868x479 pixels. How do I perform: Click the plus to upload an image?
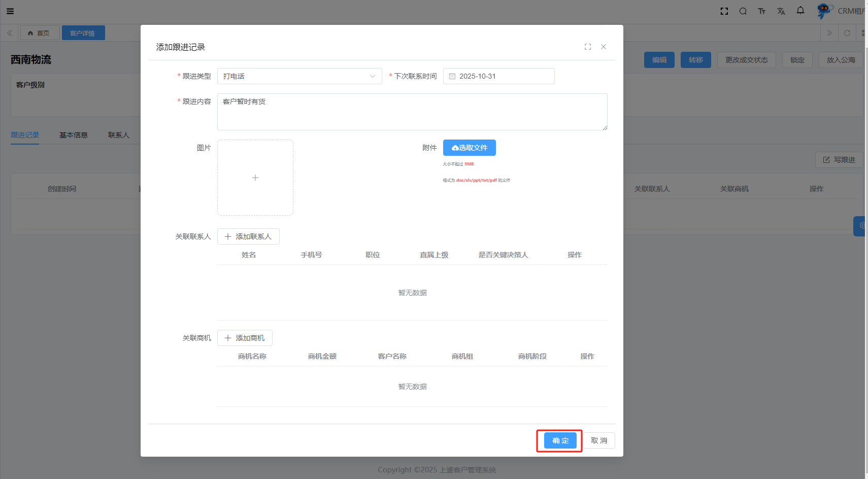pyautogui.click(x=255, y=178)
